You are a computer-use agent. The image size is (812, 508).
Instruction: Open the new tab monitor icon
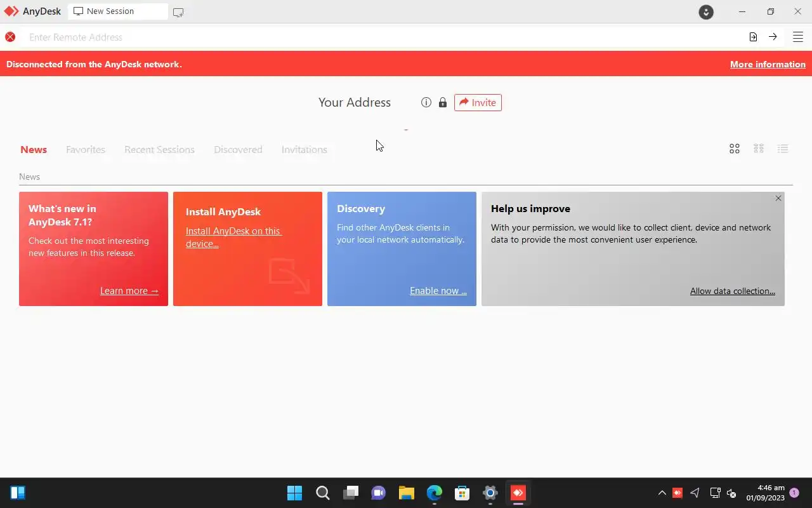tap(178, 12)
